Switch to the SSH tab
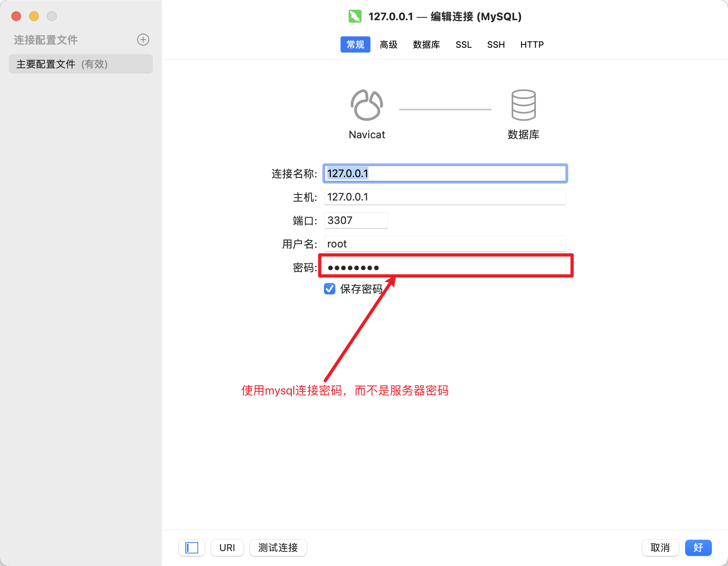The height and width of the screenshot is (566, 728). (496, 44)
